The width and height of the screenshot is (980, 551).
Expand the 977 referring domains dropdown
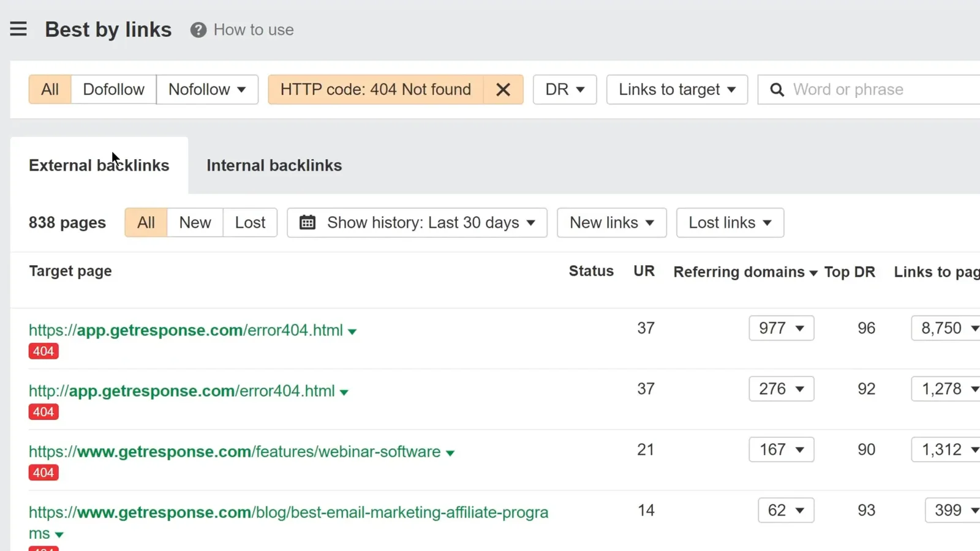coord(781,328)
